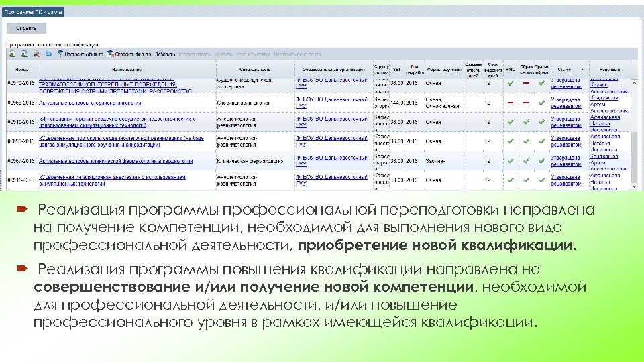Click the greyed Изменить статус toolbar item
644x362 pixels.
click(x=254, y=54)
